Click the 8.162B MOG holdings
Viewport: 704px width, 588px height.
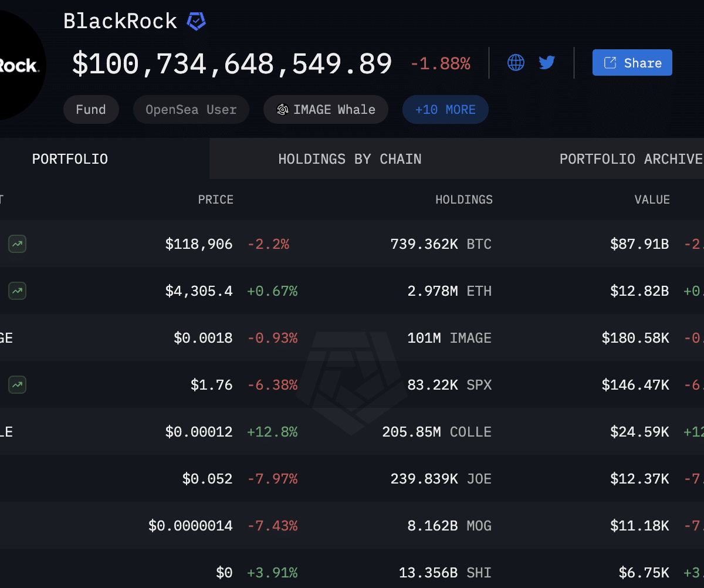450,526
